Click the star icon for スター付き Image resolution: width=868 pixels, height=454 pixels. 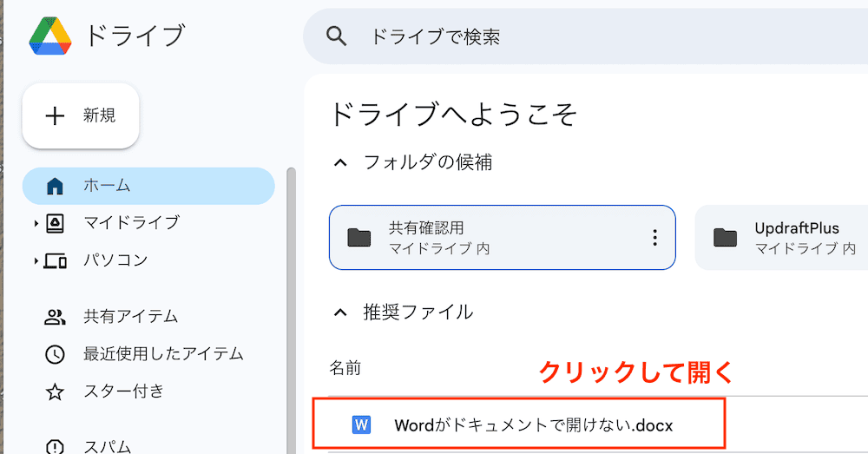point(56,391)
